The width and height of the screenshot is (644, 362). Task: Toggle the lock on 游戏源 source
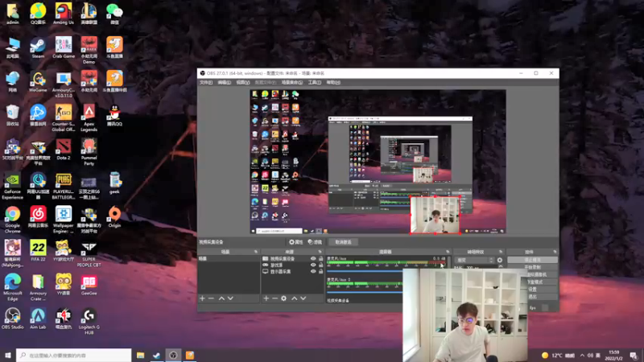click(320, 265)
